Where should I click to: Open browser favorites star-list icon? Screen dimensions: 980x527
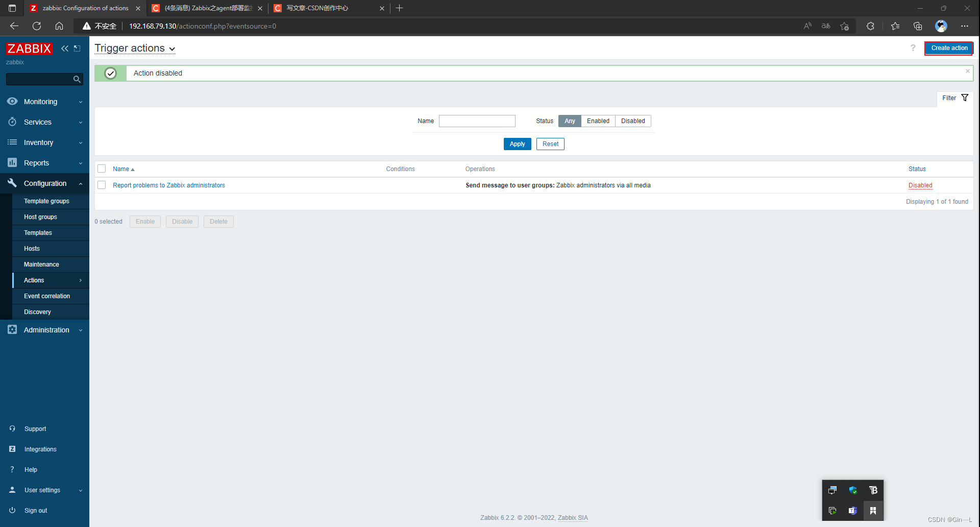coord(895,26)
